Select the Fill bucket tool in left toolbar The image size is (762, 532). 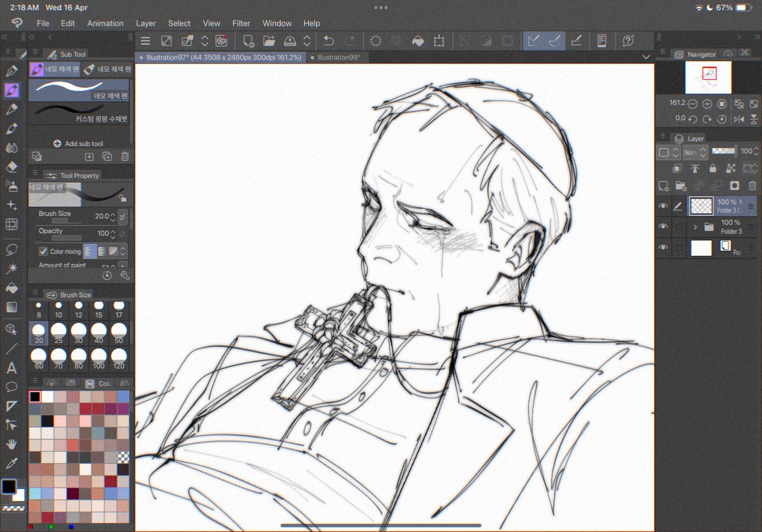point(11,288)
